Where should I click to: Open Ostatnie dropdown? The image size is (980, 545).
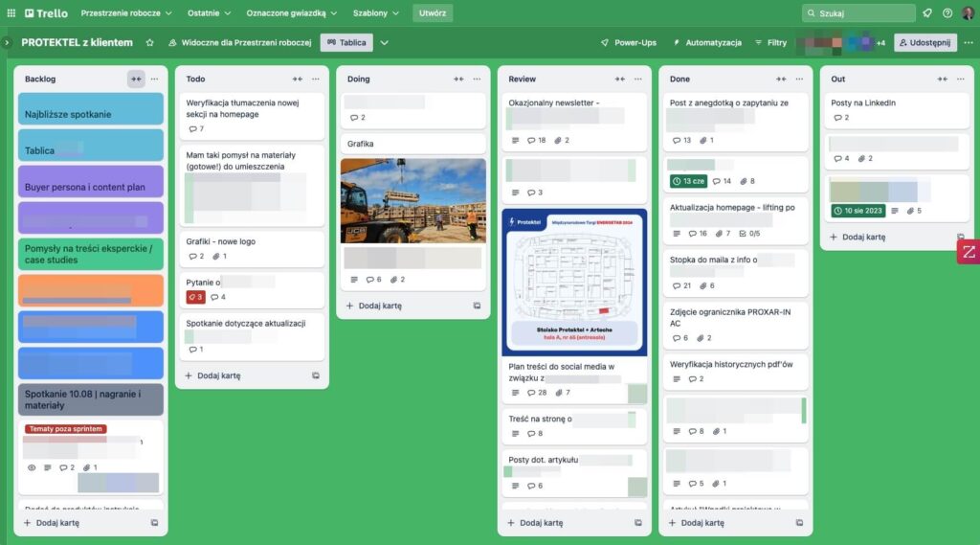click(209, 12)
